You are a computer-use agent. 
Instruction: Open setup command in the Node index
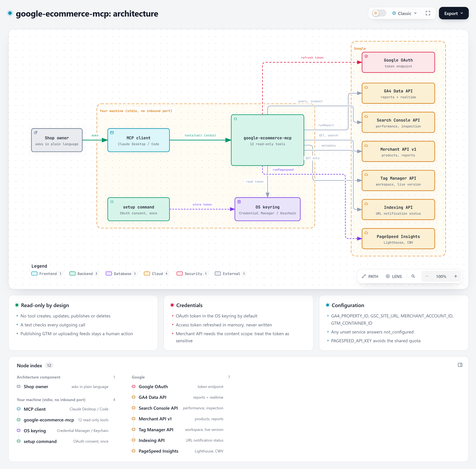pos(63,441)
